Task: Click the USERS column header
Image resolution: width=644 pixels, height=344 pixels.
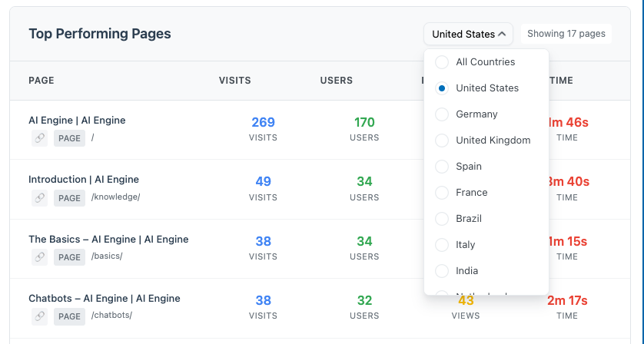Action: (x=336, y=81)
